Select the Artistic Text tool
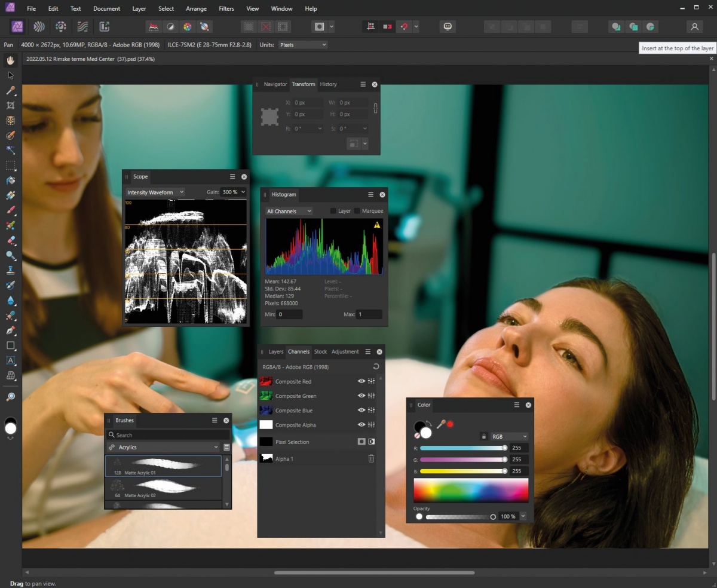This screenshot has width=717, height=588. [10, 360]
